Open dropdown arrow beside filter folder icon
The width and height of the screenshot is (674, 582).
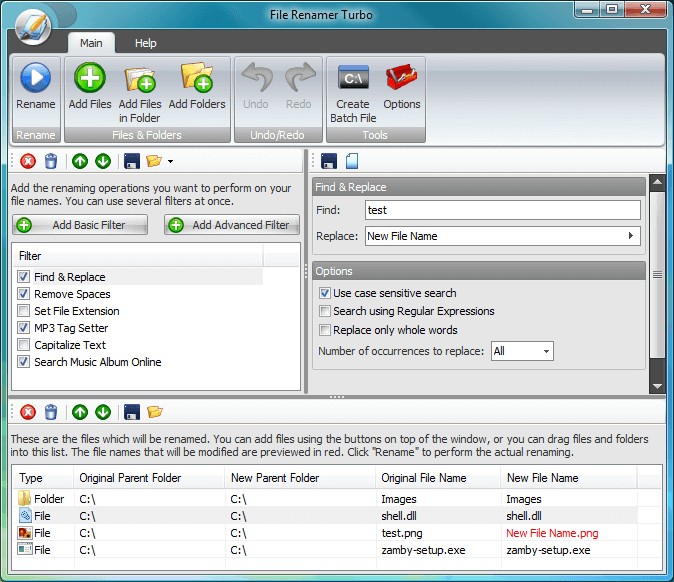click(171, 161)
